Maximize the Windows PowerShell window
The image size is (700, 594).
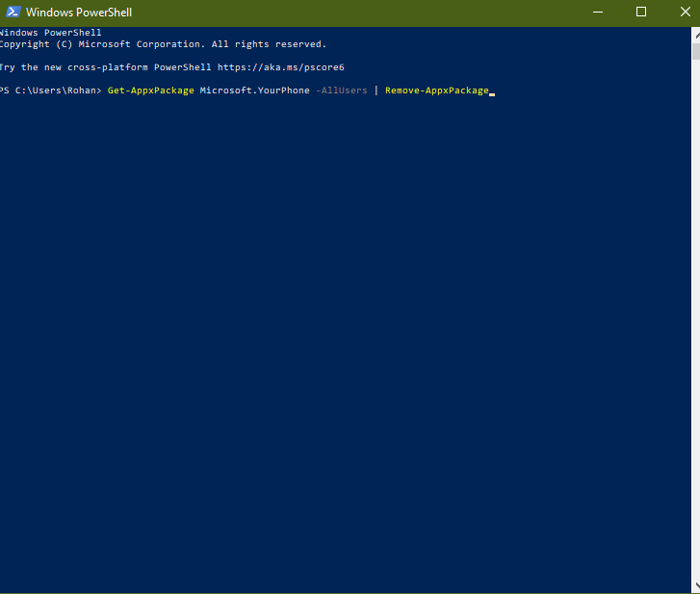641,13
